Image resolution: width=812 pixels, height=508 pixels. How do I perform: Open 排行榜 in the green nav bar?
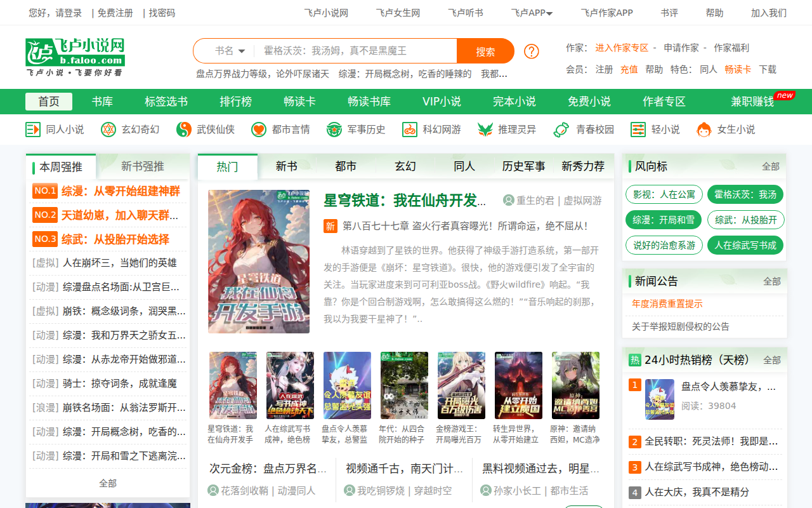click(236, 102)
